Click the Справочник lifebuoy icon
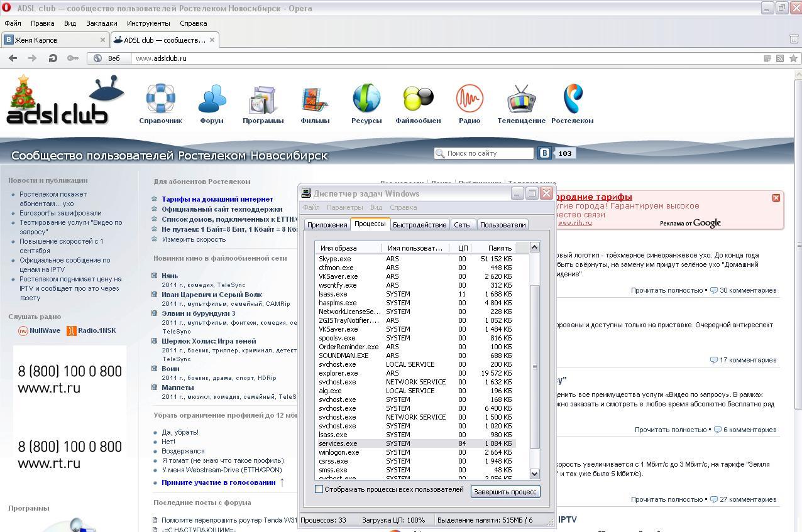This screenshot has width=802, height=532. click(160, 100)
